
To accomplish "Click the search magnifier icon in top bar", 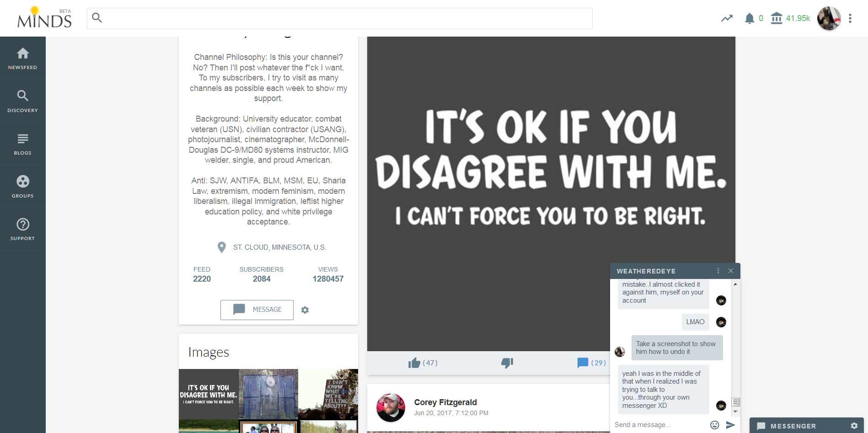I will (97, 18).
